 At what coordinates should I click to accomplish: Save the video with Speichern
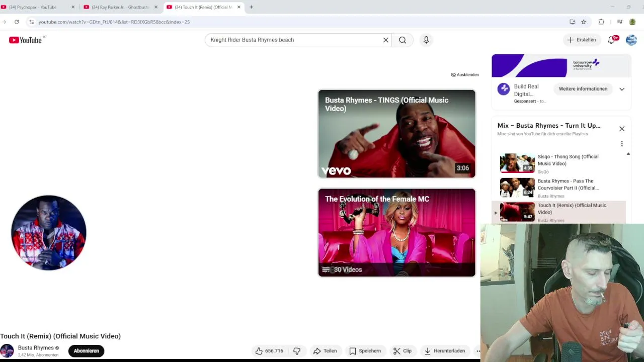[x=365, y=351]
